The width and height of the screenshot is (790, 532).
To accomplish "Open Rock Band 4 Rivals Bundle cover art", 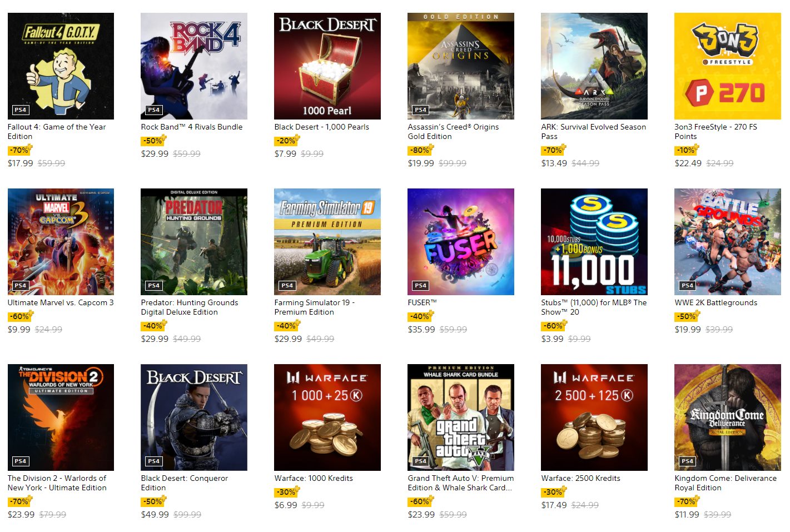I will (x=194, y=66).
